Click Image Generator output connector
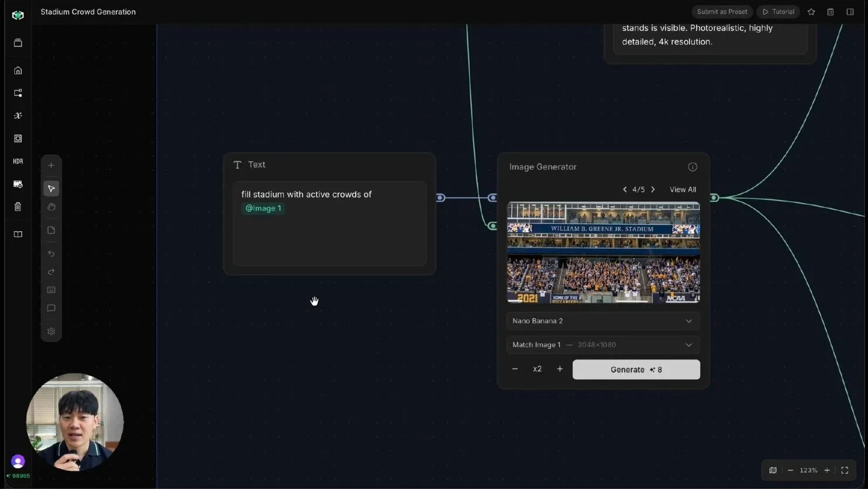 pos(715,198)
